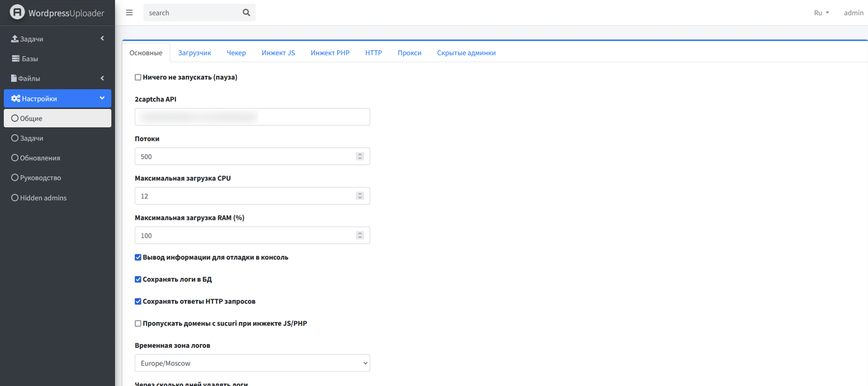
Task: Collapse the Настройки menu chevron
Action: point(102,98)
